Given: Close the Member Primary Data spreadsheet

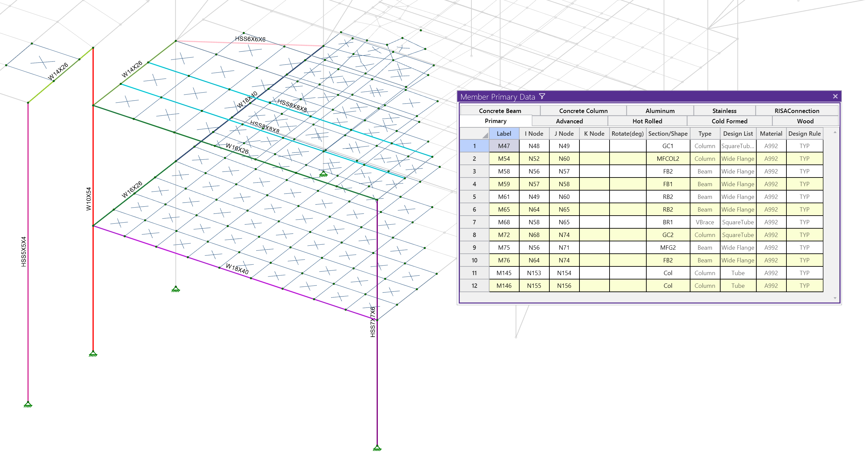Looking at the screenshot, I should pos(835,97).
